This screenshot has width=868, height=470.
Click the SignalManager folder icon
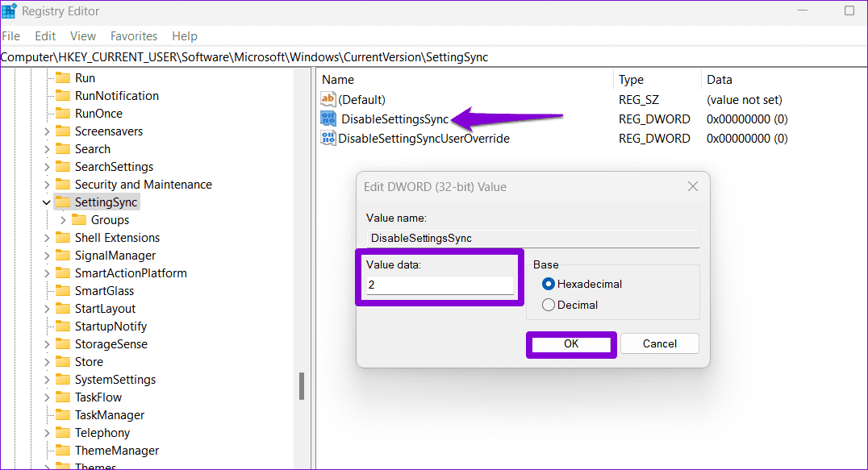pyautogui.click(x=63, y=255)
